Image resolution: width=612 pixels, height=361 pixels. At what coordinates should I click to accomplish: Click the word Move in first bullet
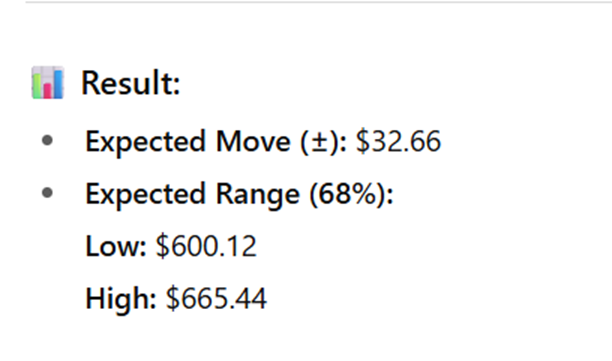253,141
